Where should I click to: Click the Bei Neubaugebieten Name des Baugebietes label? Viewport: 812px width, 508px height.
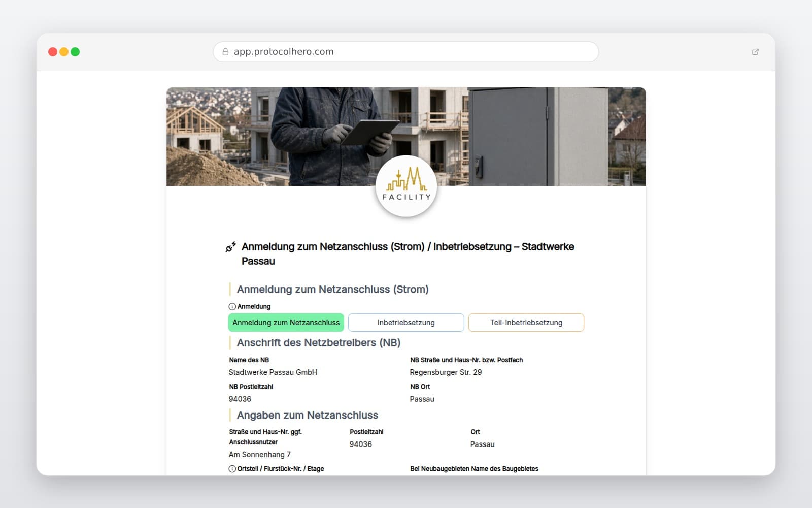click(474, 469)
